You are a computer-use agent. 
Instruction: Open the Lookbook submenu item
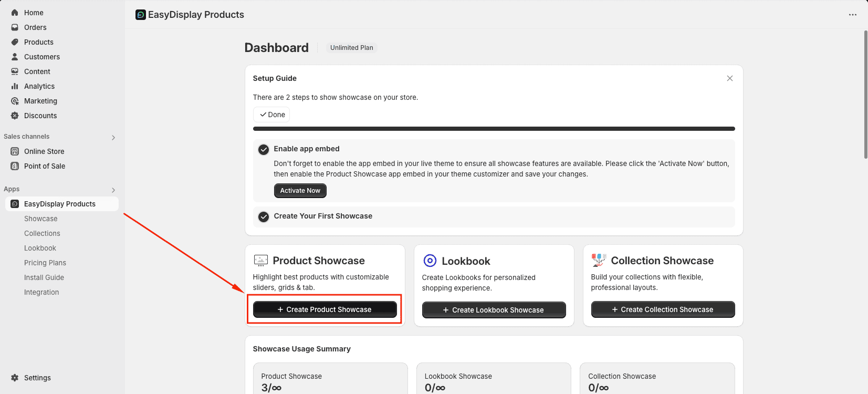click(x=40, y=248)
